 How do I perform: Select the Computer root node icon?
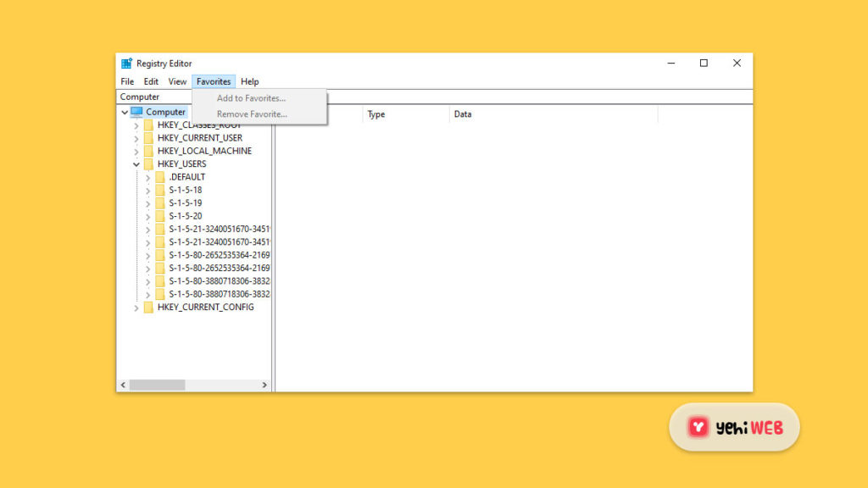tap(136, 112)
